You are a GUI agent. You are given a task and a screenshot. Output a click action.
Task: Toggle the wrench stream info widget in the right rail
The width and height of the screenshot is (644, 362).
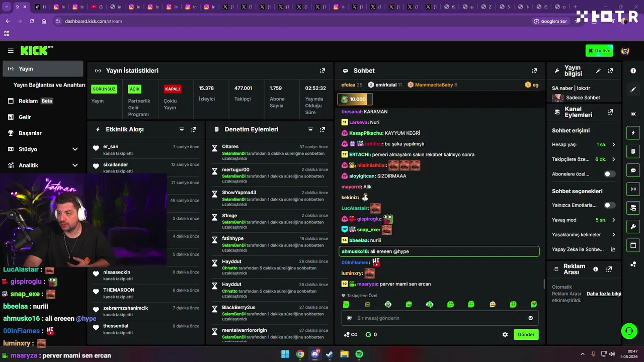point(633,227)
